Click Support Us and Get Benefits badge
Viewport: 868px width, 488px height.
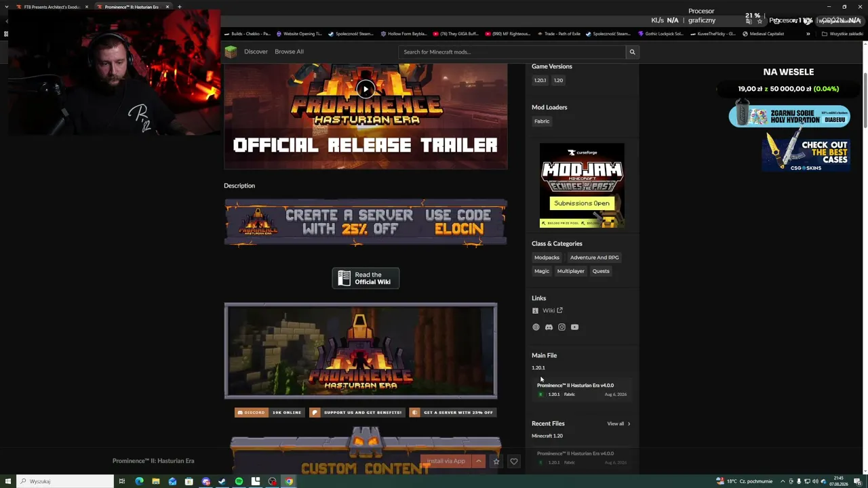point(357,412)
